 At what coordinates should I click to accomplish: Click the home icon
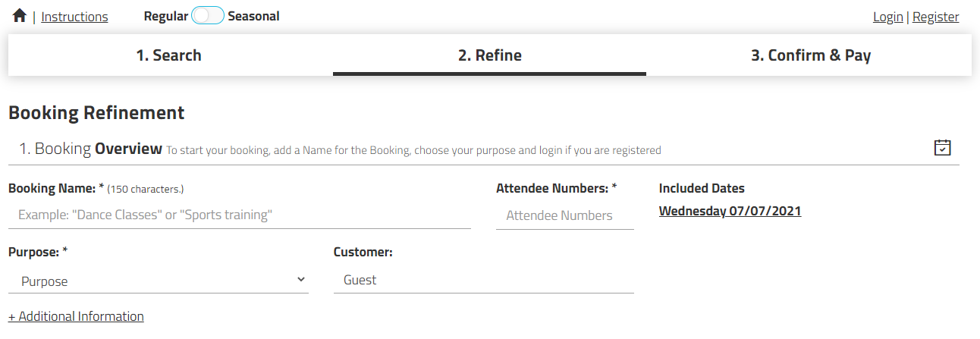(20, 16)
